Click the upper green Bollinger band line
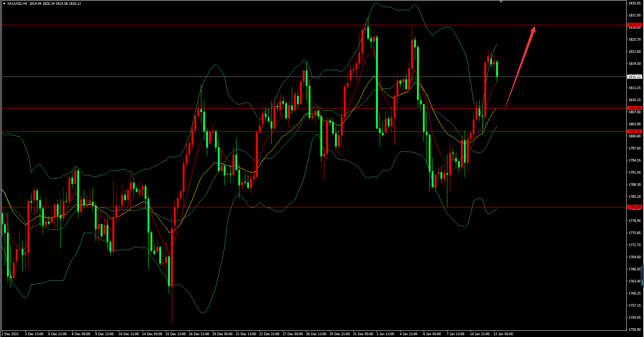644x337 pixels. (x=447, y=27)
